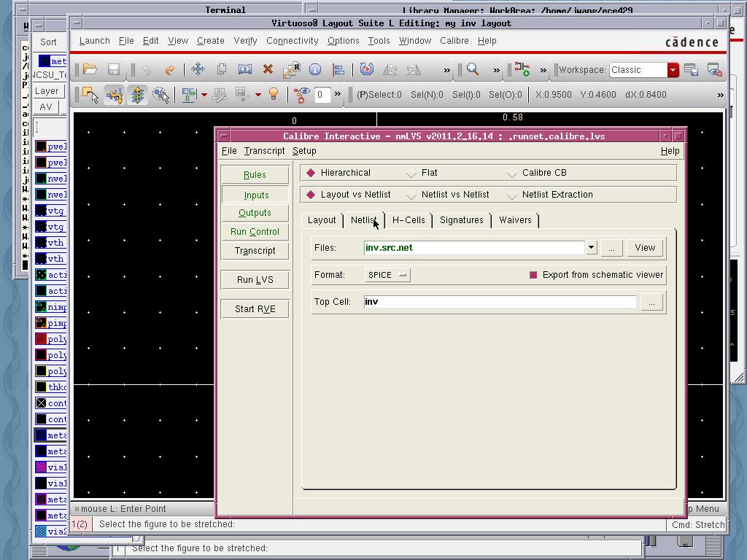This screenshot has height=560, width=747.
Task: Select the Move tool four-arrow icon
Action: tap(198, 69)
